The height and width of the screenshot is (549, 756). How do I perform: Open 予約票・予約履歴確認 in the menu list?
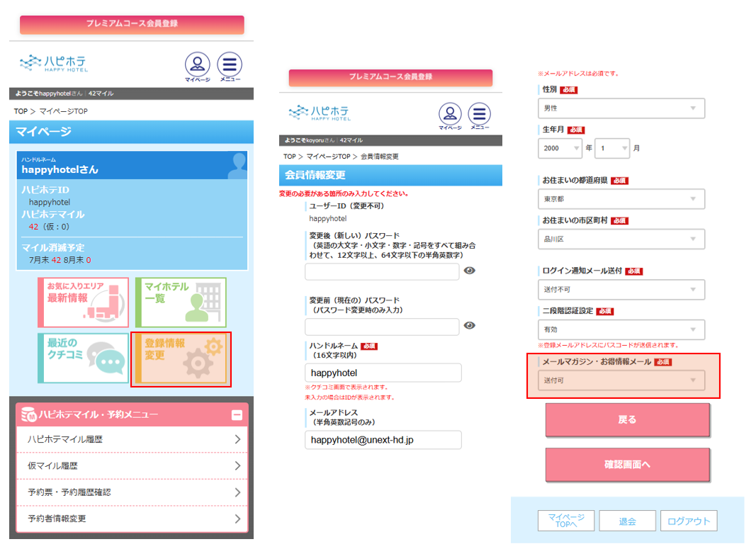click(x=132, y=492)
